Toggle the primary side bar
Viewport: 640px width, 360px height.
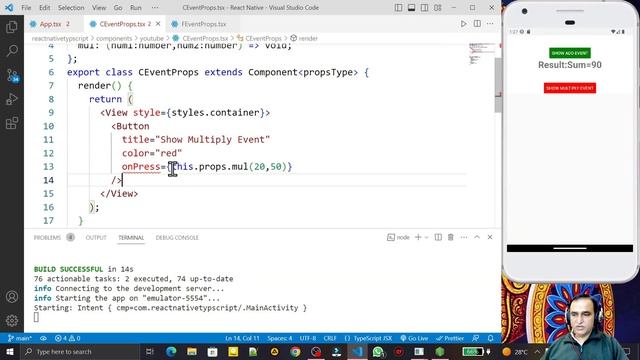[x=398, y=8]
